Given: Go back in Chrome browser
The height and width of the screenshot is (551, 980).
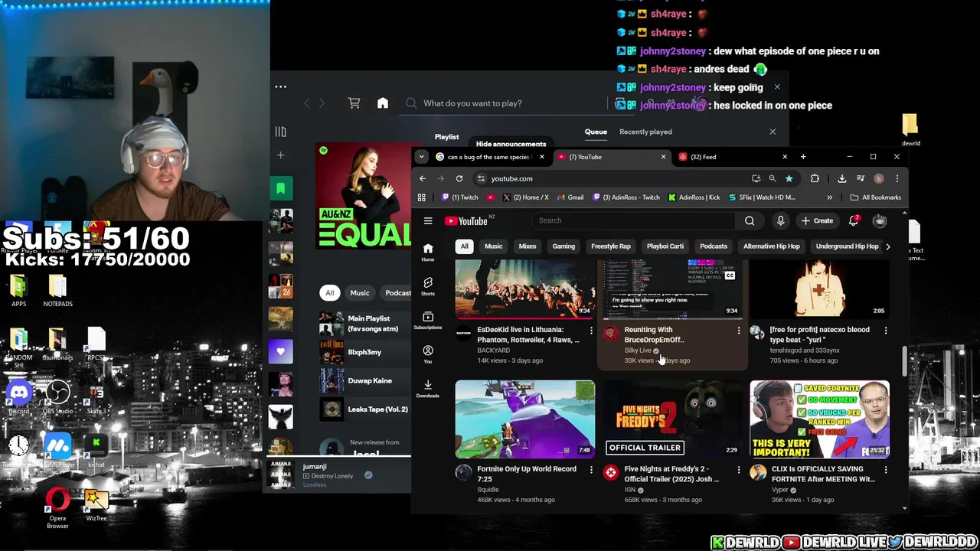Looking at the screenshot, I should pyautogui.click(x=423, y=178).
